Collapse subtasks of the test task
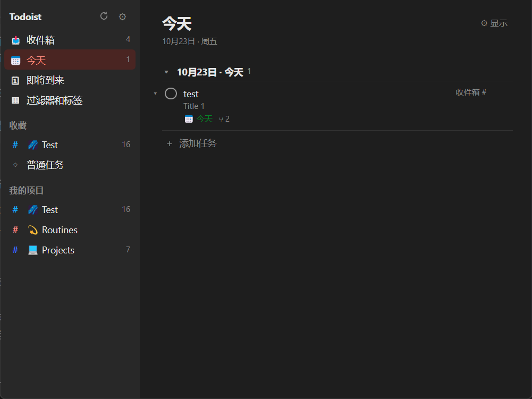Screen dimensions: 532x399 click(x=155, y=94)
